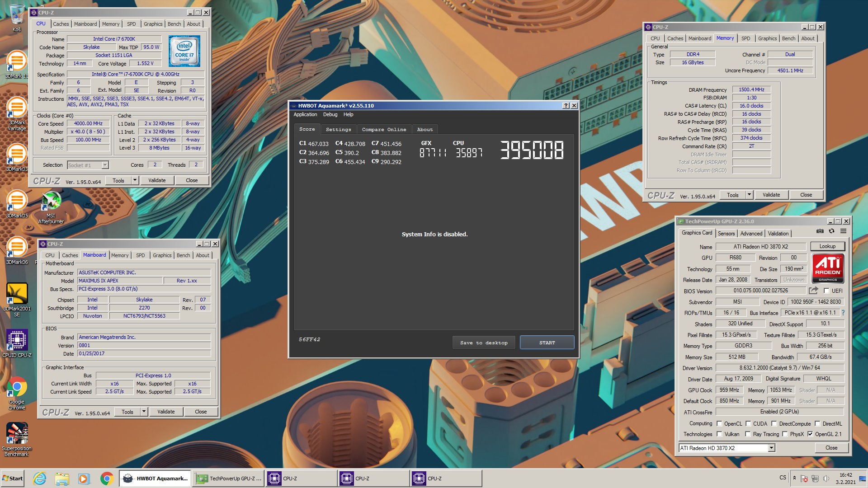This screenshot has height=488, width=868.
Task: Toggle the Ray Tracing checkbox
Action: pyautogui.click(x=748, y=434)
